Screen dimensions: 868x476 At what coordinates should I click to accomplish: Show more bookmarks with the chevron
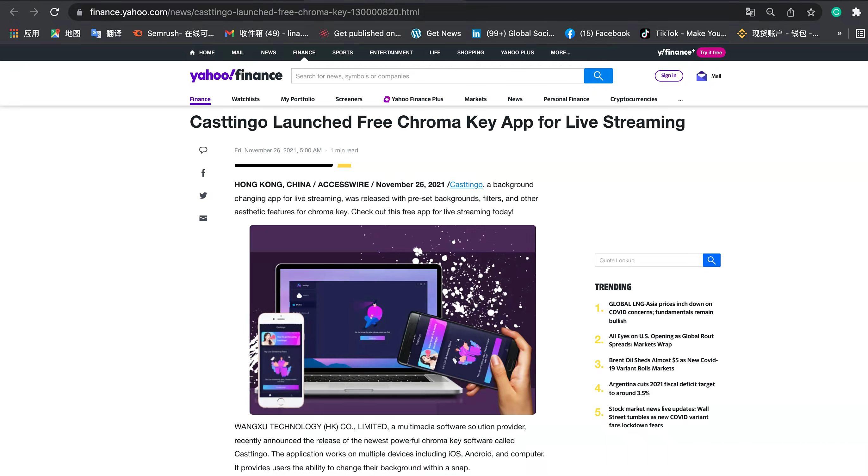(x=839, y=33)
